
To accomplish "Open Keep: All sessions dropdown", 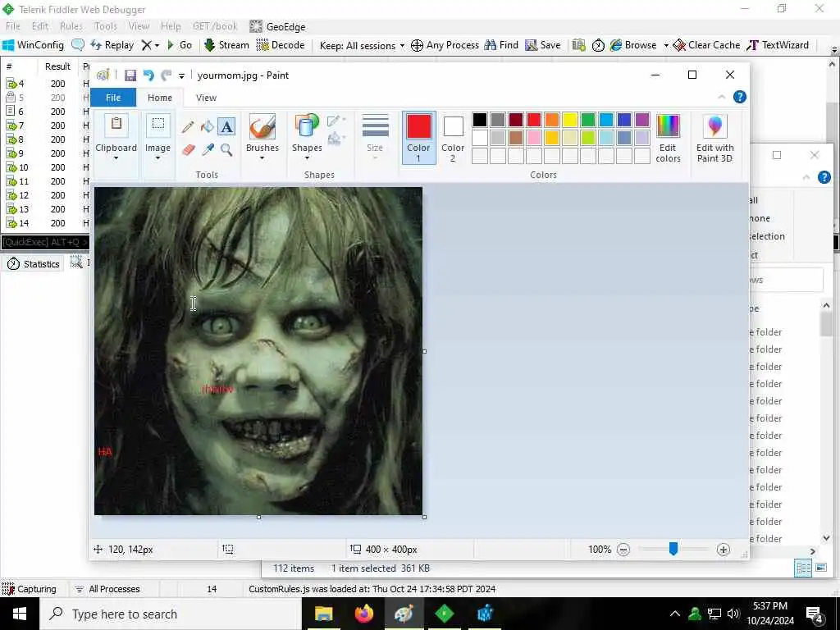I will pyautogui.click(x=362, y=46).
